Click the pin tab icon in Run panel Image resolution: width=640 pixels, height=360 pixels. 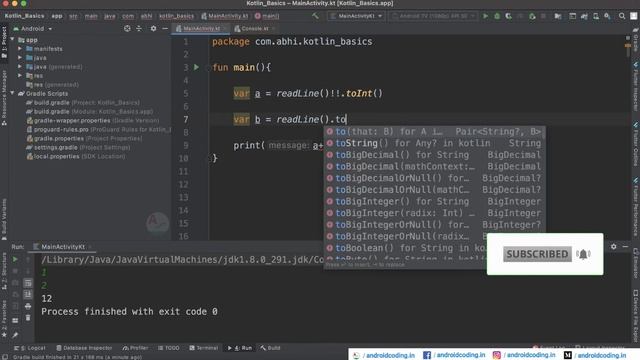15,335
